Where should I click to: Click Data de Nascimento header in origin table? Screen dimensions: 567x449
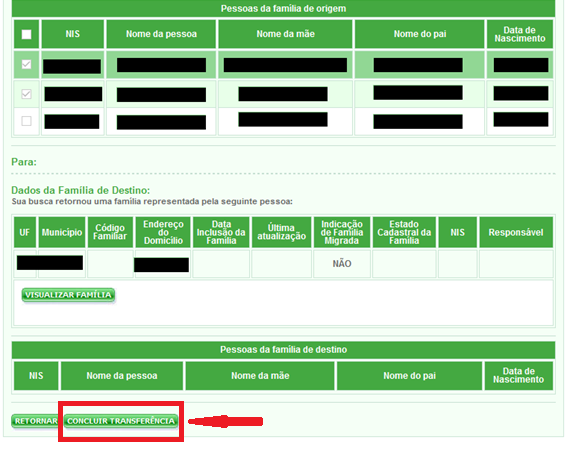[x=520, y=34]
